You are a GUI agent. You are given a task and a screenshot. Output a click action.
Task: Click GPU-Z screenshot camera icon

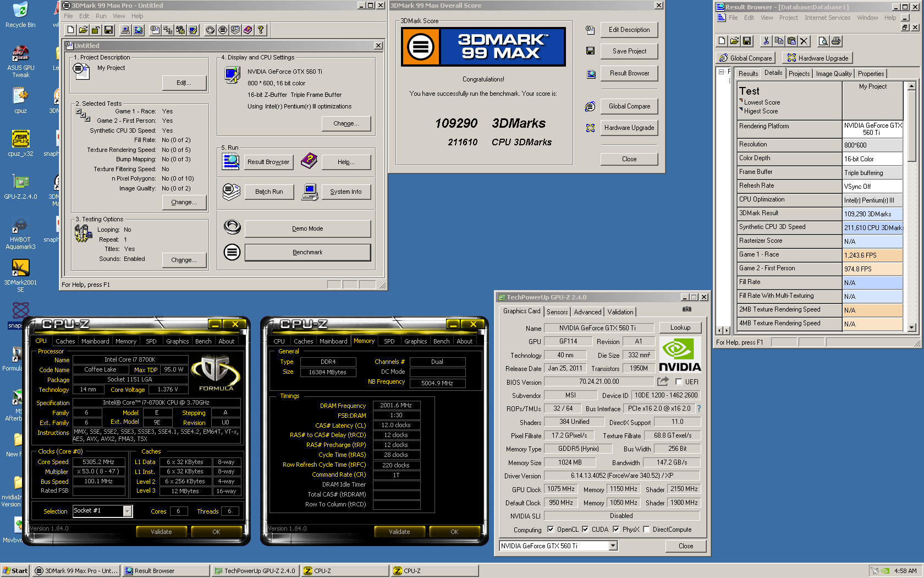click(686, 309)
